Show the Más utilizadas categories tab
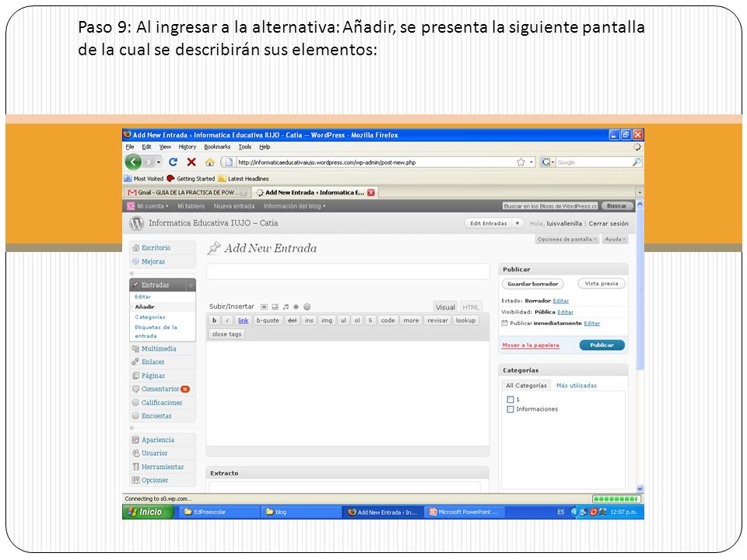747x560 pixels. click(577, 386)
